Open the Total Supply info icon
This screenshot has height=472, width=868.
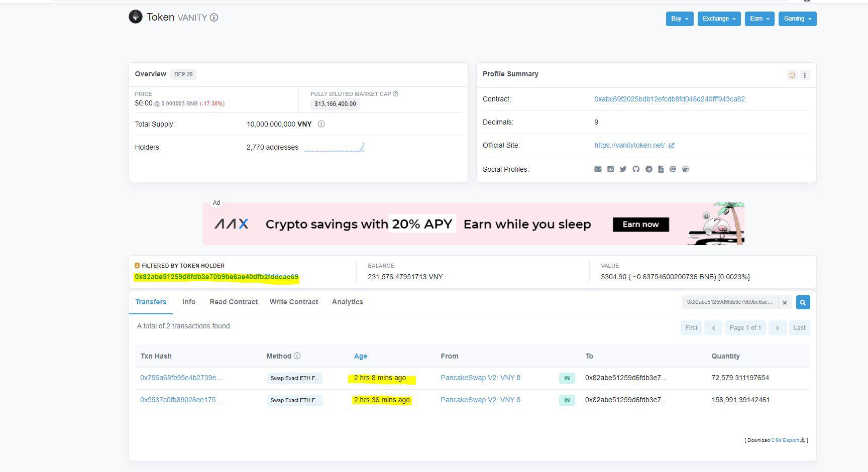coord(321,124)
